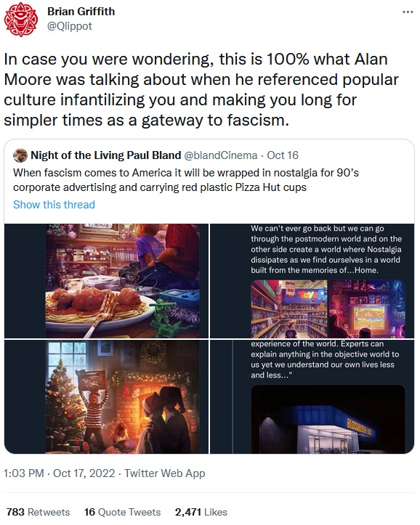
Task: Click the Oct 16 quoted tweet date
Action: [x=283, y=155]
